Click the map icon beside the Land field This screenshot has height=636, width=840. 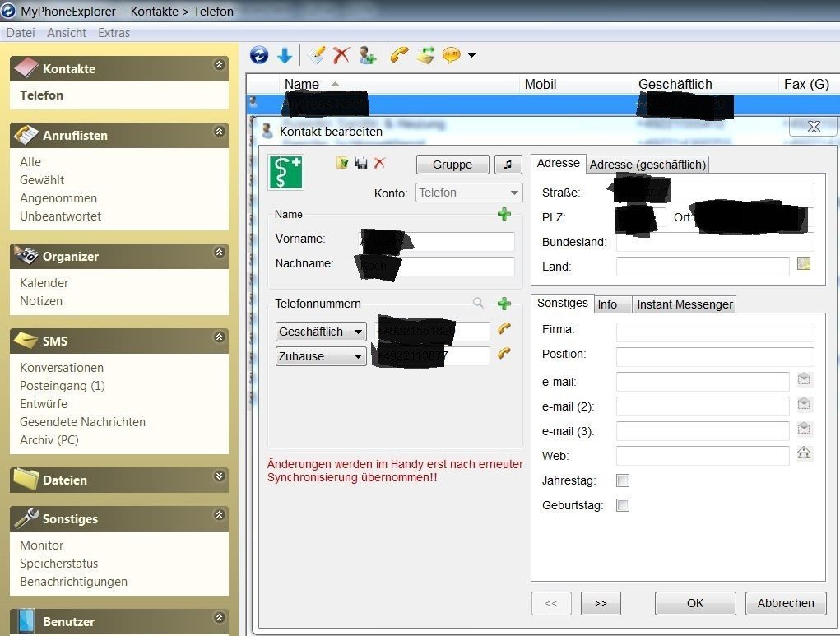click(x=804, y=263)
